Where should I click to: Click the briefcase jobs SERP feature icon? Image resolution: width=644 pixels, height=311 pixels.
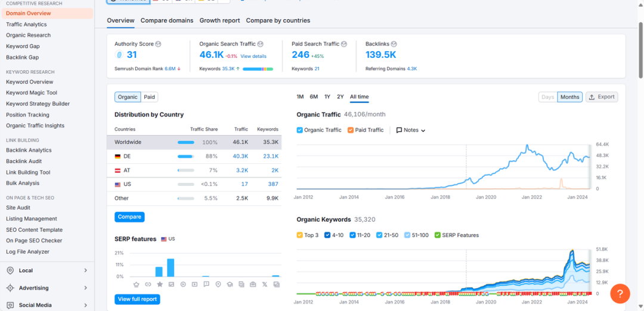253,284
